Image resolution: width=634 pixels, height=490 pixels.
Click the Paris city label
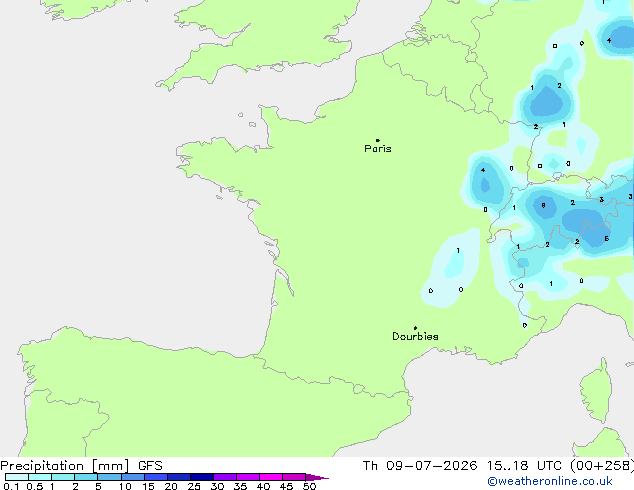tap(378, 149)
